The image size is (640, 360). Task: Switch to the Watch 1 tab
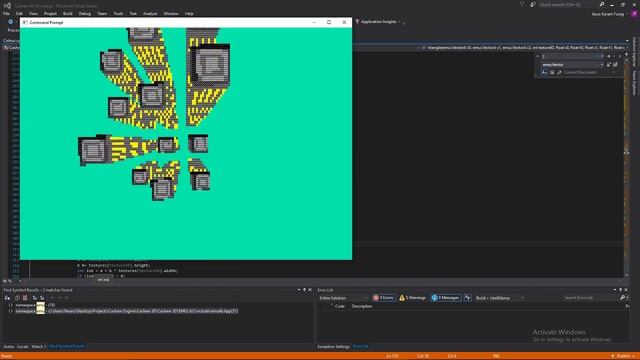39,347
